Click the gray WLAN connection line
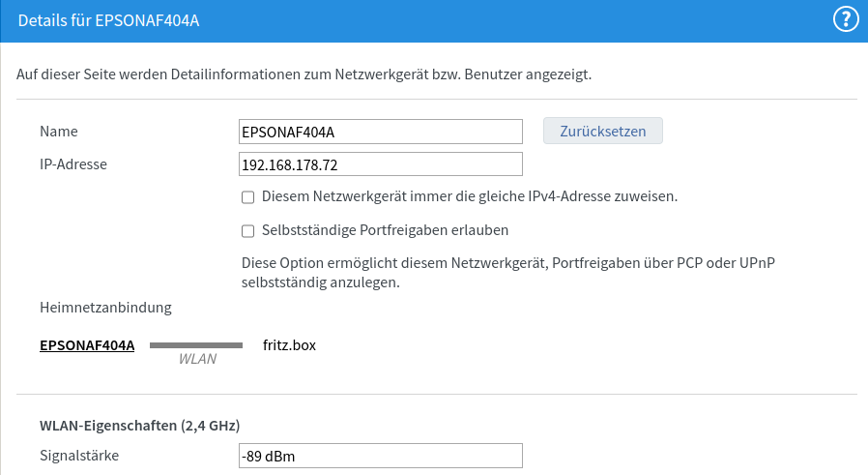Image resolution: width=868 pixels, height=475 pixels. 196,345
